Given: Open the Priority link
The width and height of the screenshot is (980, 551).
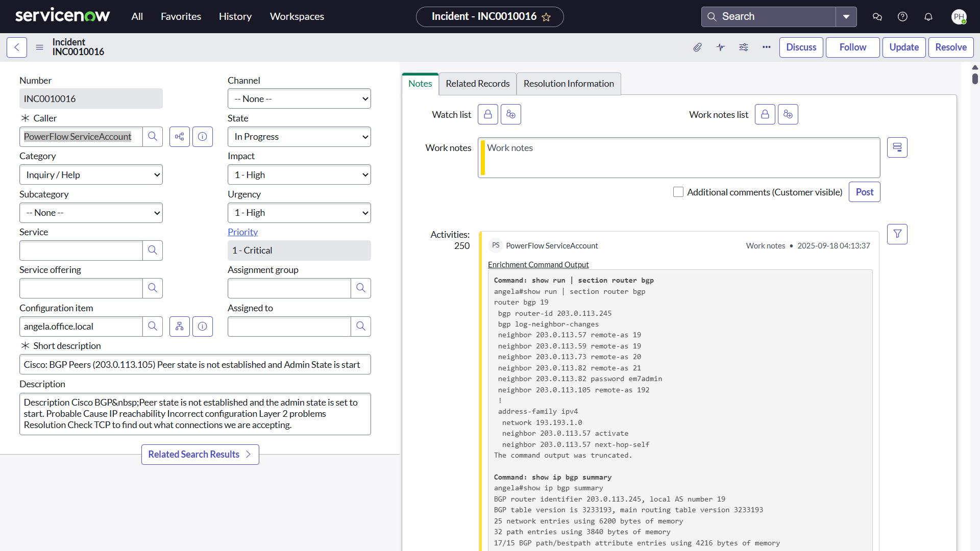Looking at the screenshot, I should point(242,232).
